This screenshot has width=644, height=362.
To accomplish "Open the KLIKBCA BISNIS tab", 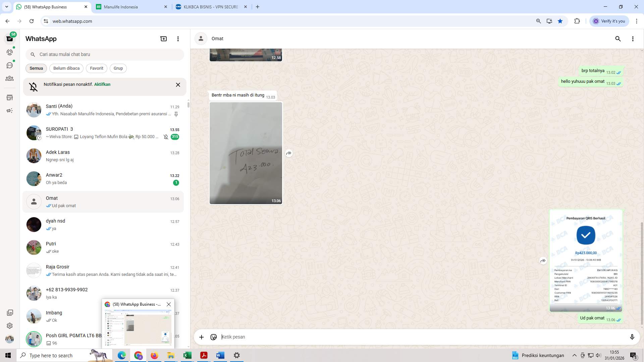I will [x=208, y=7].
